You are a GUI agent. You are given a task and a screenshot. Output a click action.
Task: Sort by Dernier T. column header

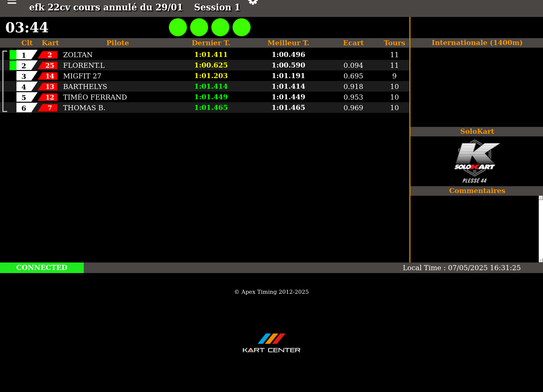pyautogui.click(x=211, y=43)
